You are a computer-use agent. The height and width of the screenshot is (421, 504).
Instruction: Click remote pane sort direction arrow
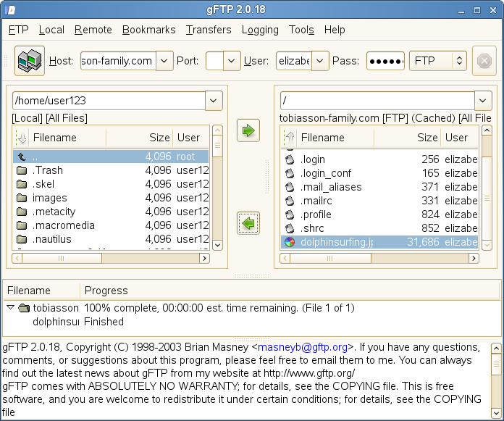point(290,138)
